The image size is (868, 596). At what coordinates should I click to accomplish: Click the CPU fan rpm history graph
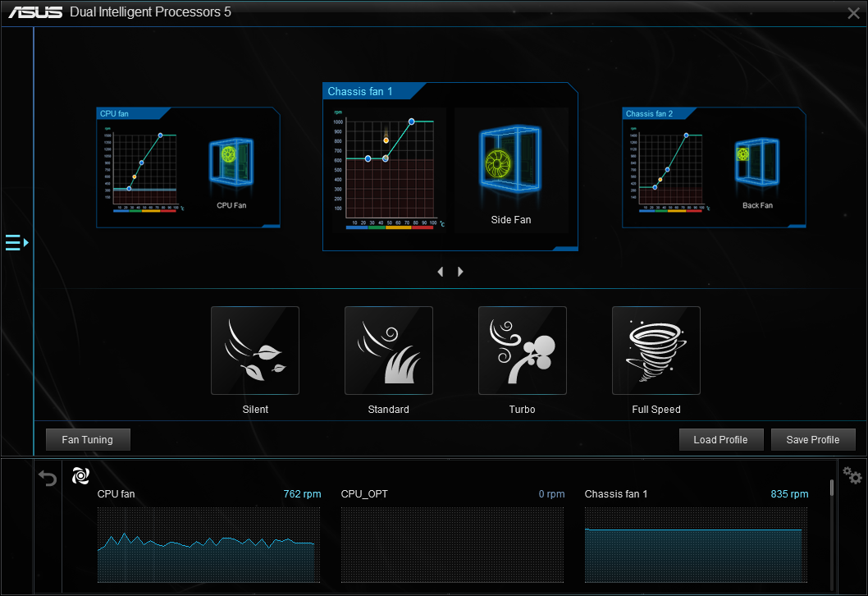(208, 545)
